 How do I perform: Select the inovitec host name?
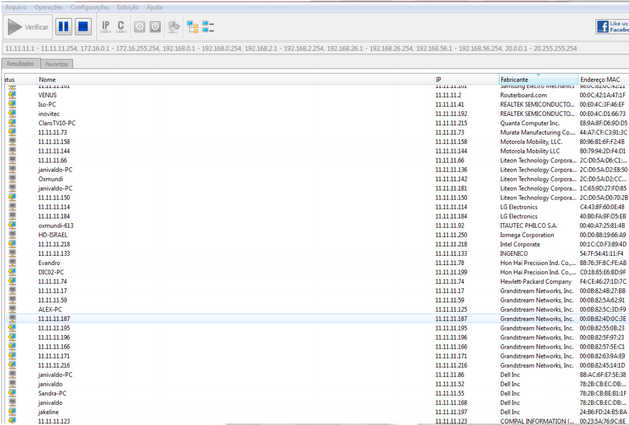[x=49, y=114]
